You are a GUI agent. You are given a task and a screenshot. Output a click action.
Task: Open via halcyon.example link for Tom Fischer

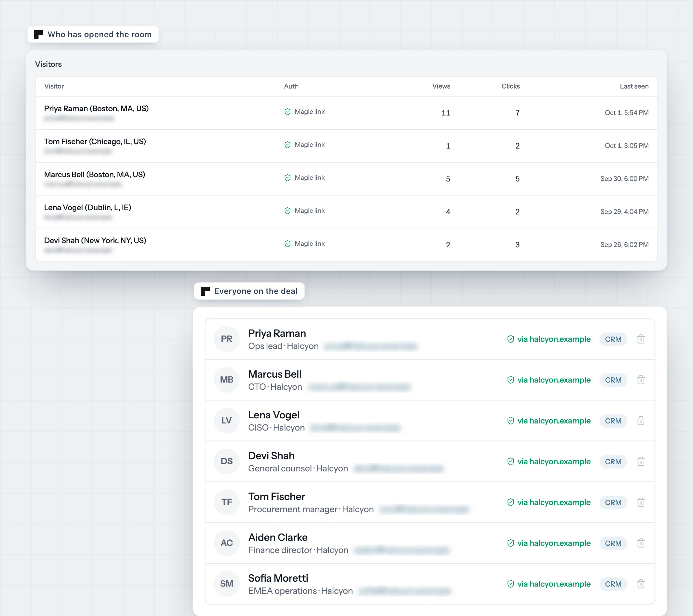tap(549, 502)
